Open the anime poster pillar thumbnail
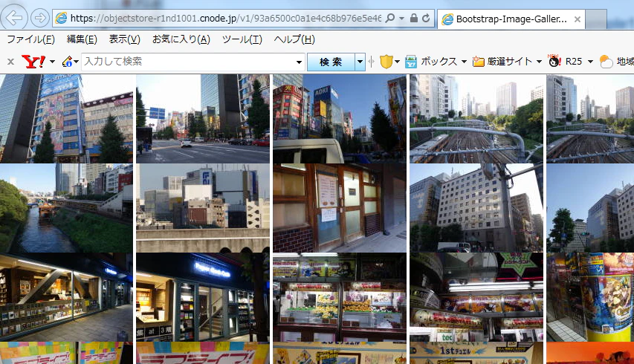 pyautogui.click(x=590, y=297)
